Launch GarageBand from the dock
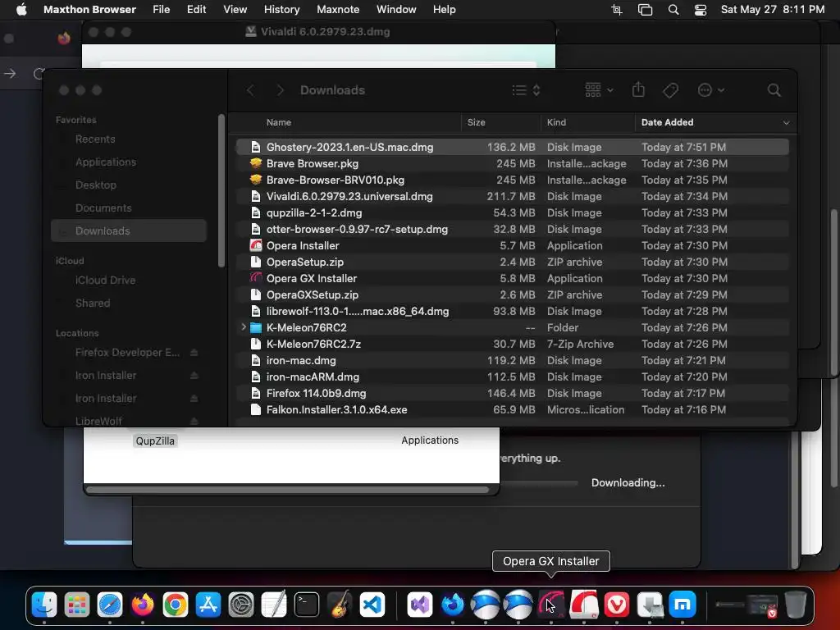Viewport: 840px width, 630px height. click(340, 605)
